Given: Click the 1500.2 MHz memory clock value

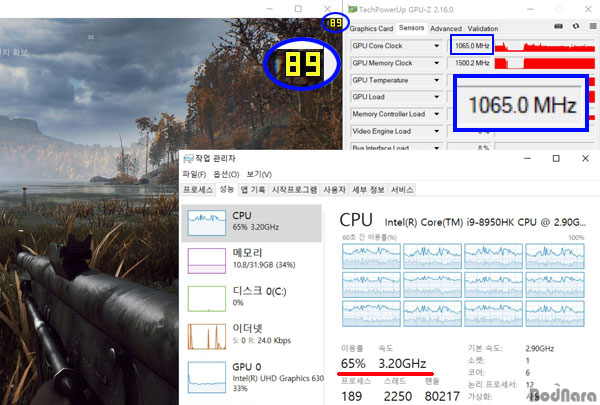Looking at the screenshot, I should point(470,63).
